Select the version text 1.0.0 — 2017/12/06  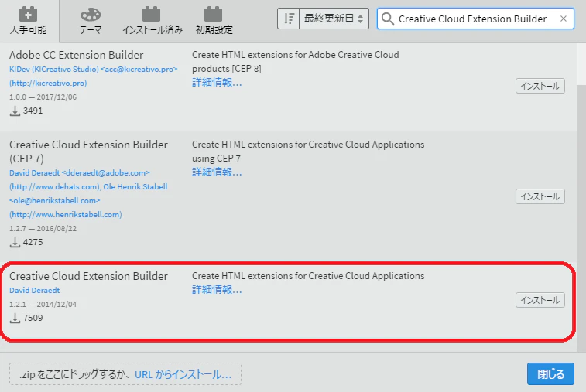click(x=43, y=97)
